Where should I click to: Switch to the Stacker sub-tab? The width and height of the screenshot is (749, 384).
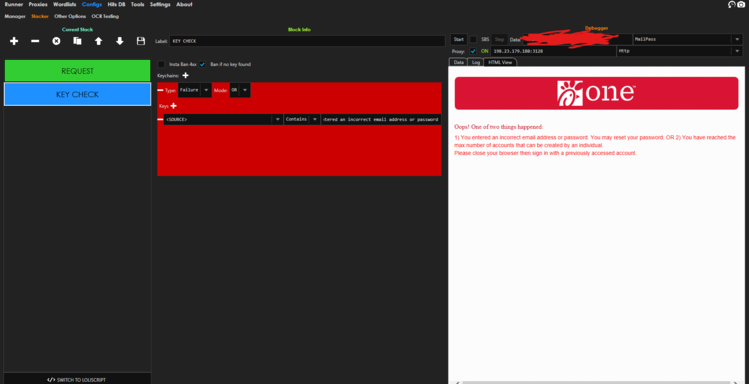point(40,16)
